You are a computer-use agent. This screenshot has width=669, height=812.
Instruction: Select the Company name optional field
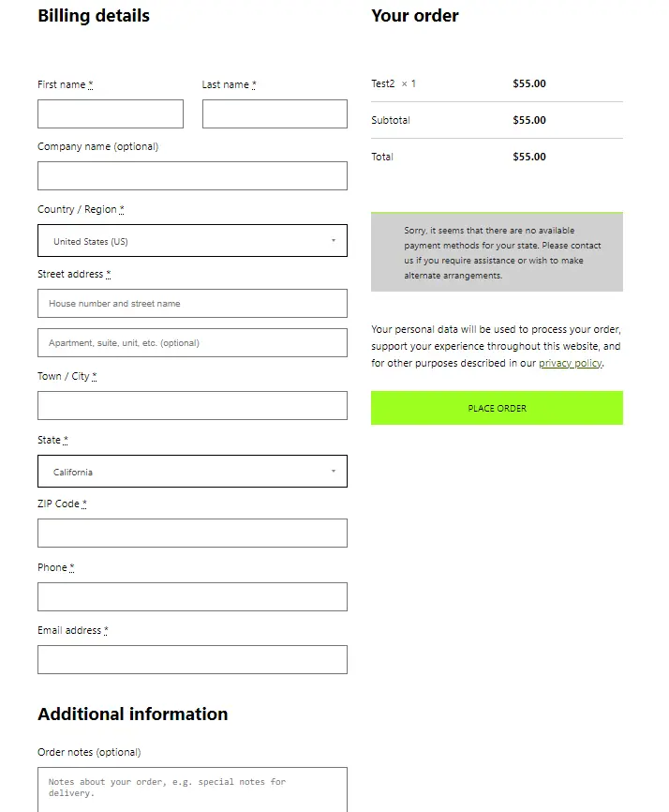coord(192,175)
